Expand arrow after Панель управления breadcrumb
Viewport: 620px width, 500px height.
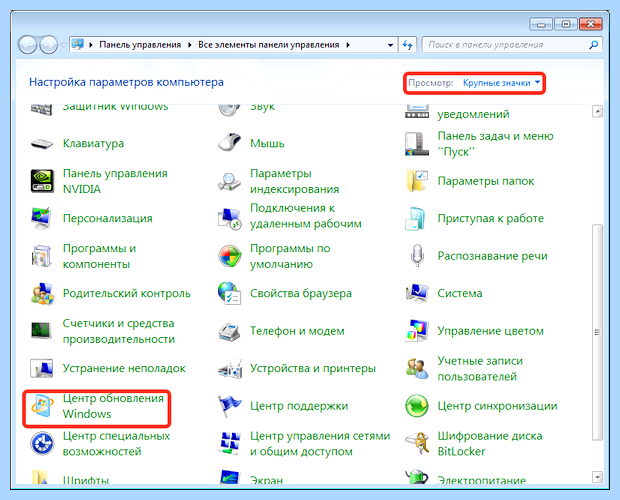click(x=189, y=45)
